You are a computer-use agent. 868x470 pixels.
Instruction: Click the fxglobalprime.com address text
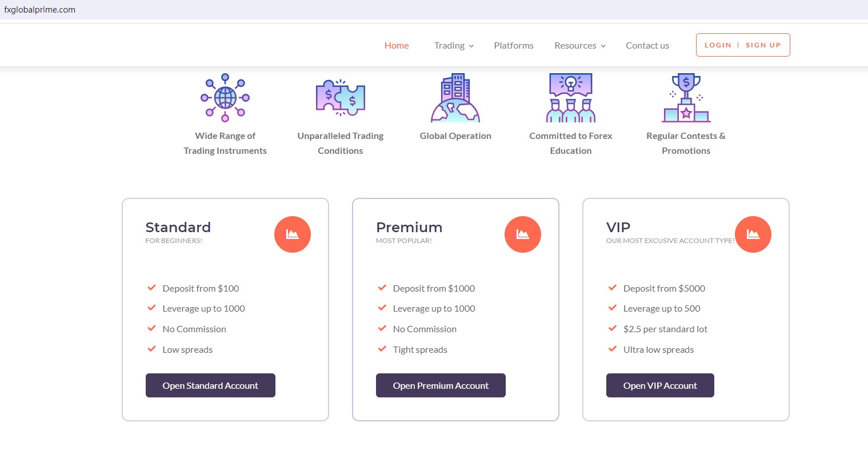[x=40, y=10]
